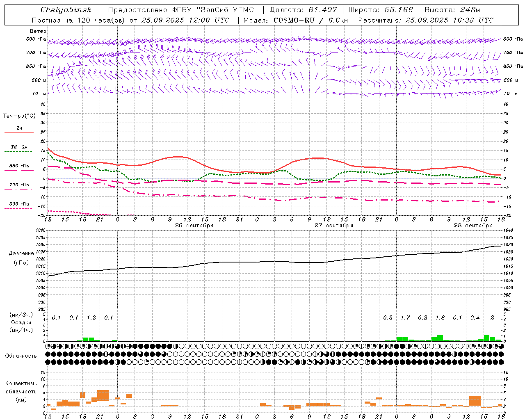Click the precipitation total 0.2
Screen dimensions: 525x420
click(x=388, y=318)
